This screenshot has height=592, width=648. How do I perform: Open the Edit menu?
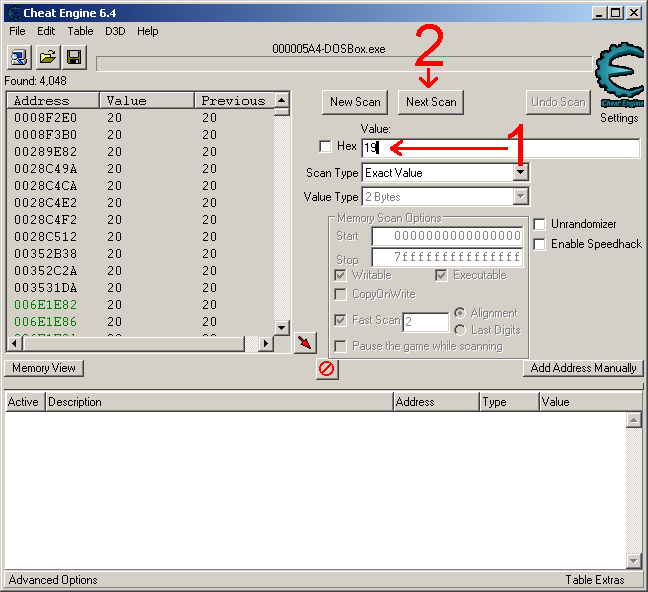pos(46,31)
